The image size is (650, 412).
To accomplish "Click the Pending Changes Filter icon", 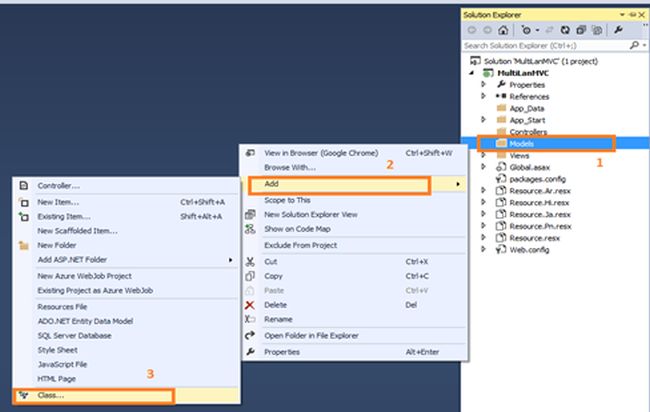I will (526, 30).
